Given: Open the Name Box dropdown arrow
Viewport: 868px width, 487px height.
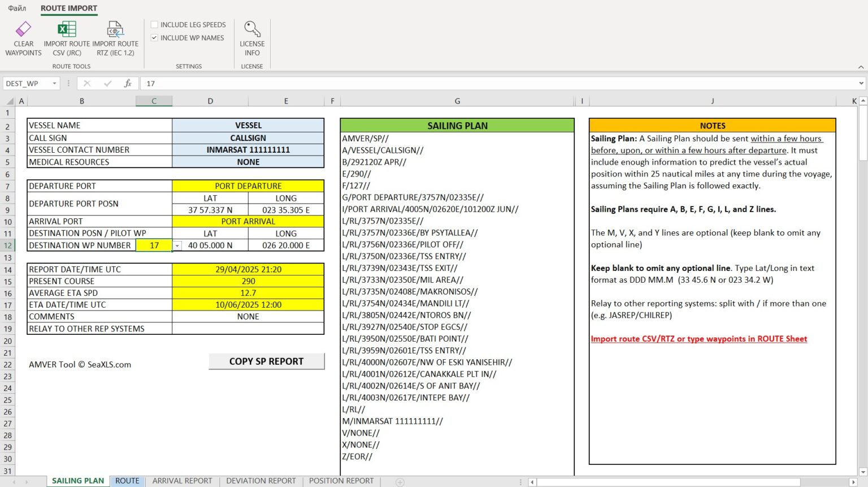Looking at the screenshot, I should coord(54,83).
